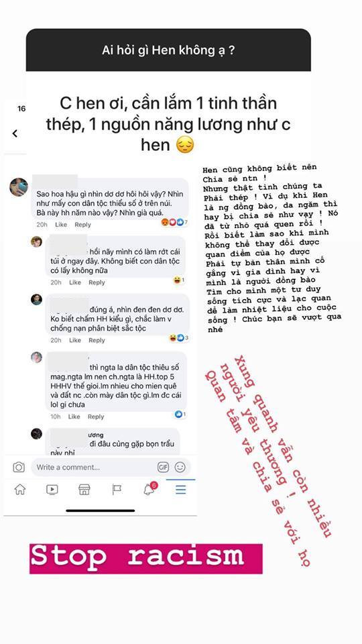This screenshot has width=362, height=644.
Task: Tap the GIF button in comment field
Action: pyautogui.click(x=163, y=467)
